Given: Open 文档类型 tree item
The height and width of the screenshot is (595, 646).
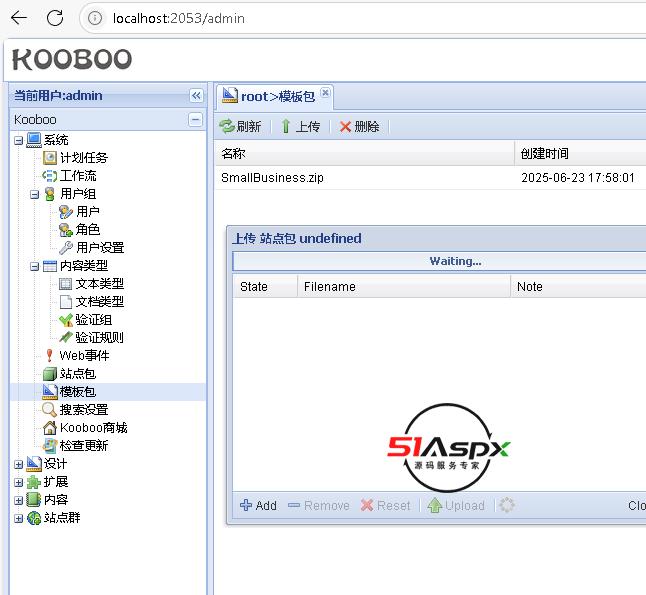Looking at the screenshot, I should point(100,302).
